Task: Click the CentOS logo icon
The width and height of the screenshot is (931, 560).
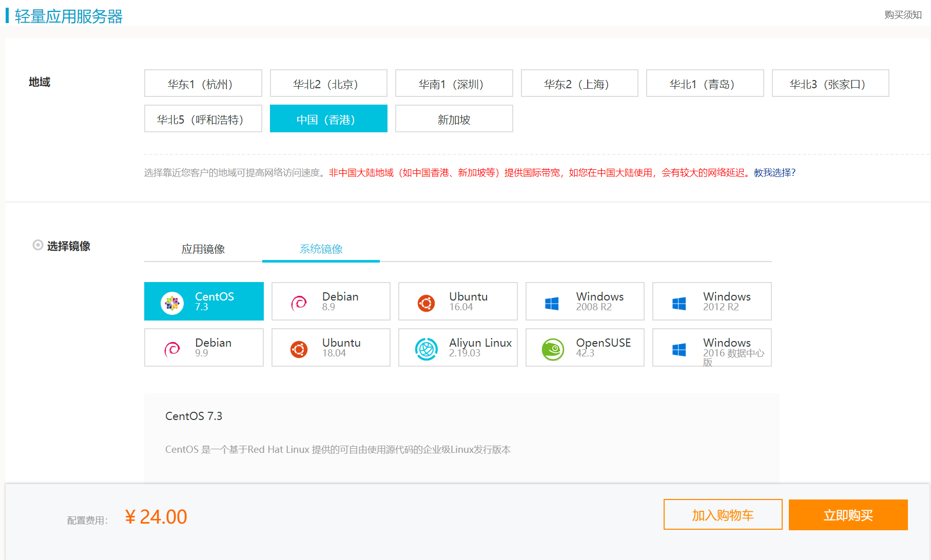Action: (x=172, y=303)
